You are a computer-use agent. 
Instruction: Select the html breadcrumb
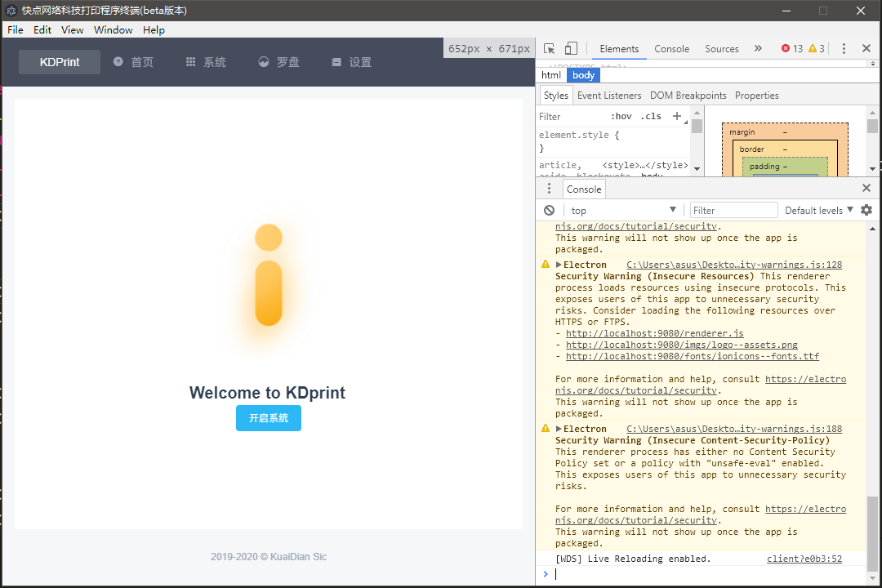coord(550,75)
